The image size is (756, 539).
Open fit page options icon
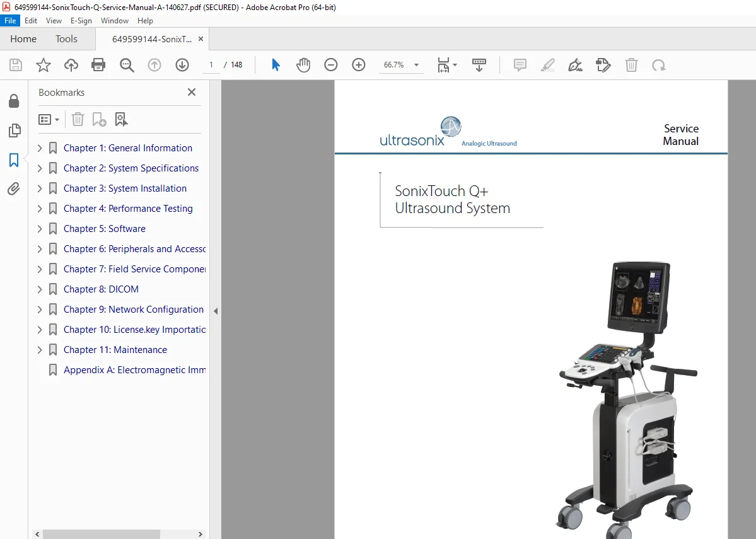pyautogui.click(x=447, y=64)
